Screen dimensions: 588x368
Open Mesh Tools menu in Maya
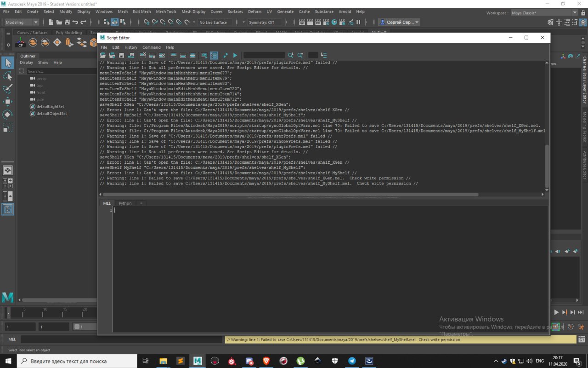click(x=165, y=11)
